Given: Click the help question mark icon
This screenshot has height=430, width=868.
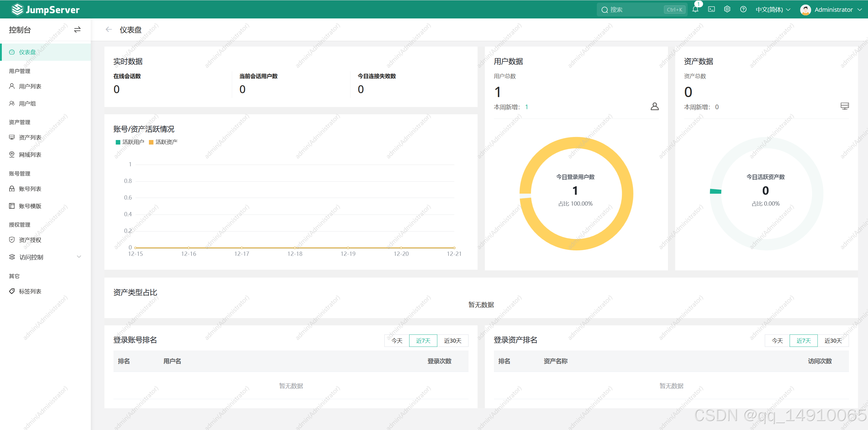Looking at the screenshot, I should 743,9.
